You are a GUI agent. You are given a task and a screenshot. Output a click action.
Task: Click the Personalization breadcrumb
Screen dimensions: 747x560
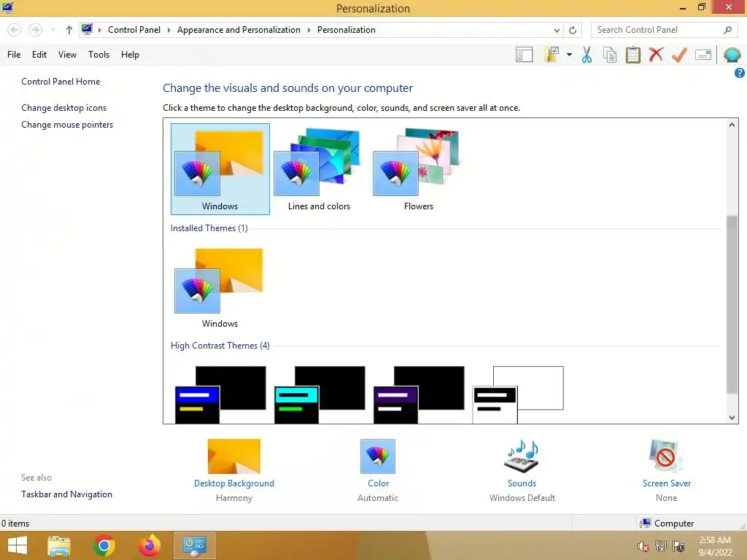tap(347, 30)
